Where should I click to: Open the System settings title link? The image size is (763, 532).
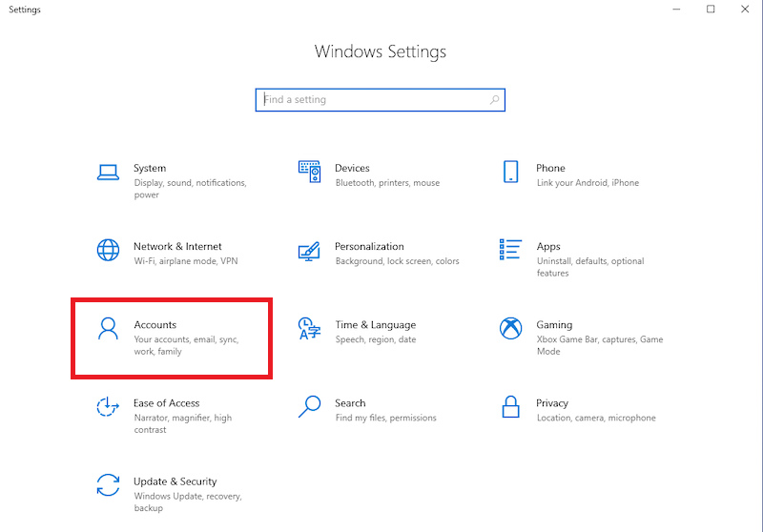[x=150, y=169]
